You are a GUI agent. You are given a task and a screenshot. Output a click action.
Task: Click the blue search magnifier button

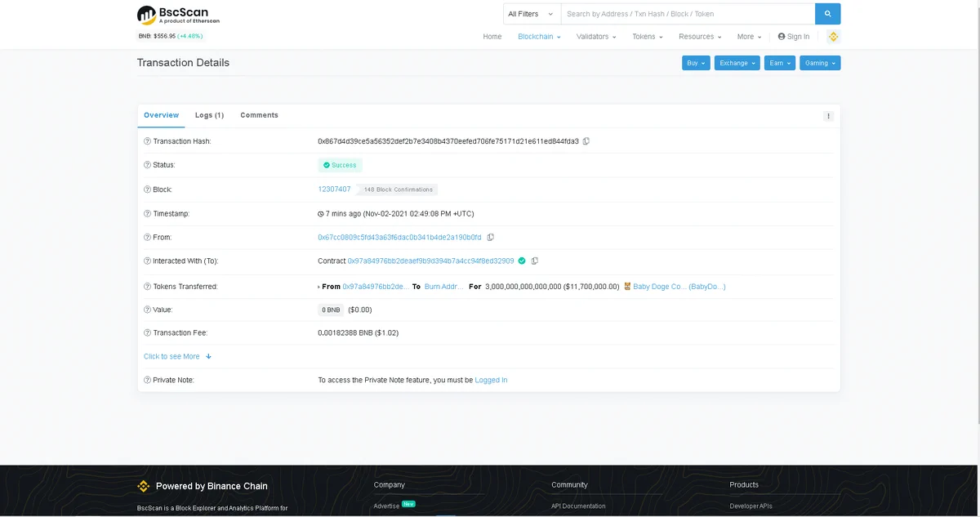pos(827,14)
